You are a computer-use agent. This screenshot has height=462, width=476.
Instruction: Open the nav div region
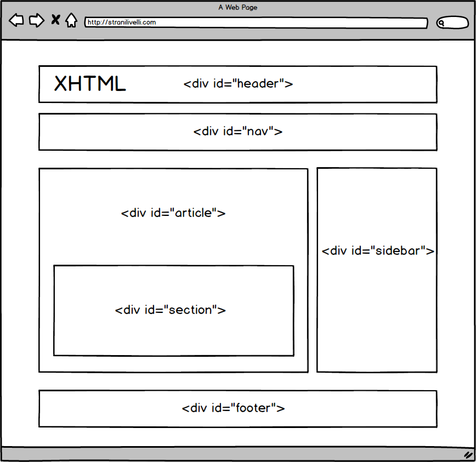pyautogui.click(x=237, y=132)
